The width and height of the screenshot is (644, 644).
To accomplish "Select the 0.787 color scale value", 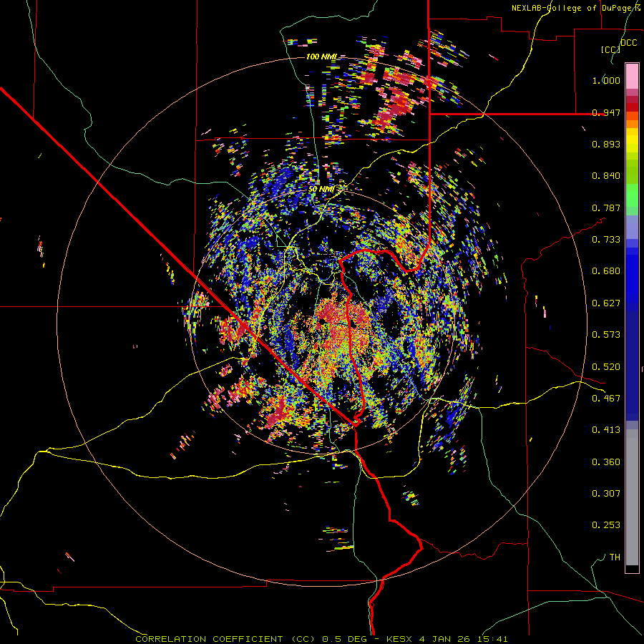I will (606, 208).
